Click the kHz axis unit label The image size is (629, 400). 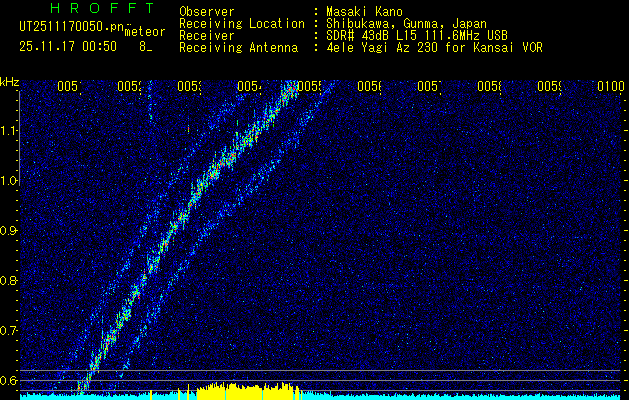point(10,82)
